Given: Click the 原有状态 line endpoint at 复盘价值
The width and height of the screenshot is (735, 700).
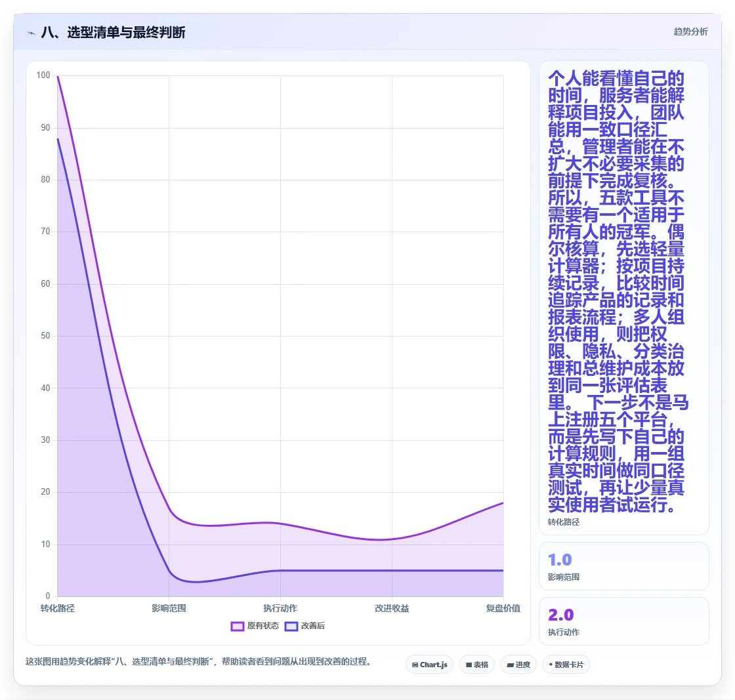Looking at the screenshot, I should point(503,503).
